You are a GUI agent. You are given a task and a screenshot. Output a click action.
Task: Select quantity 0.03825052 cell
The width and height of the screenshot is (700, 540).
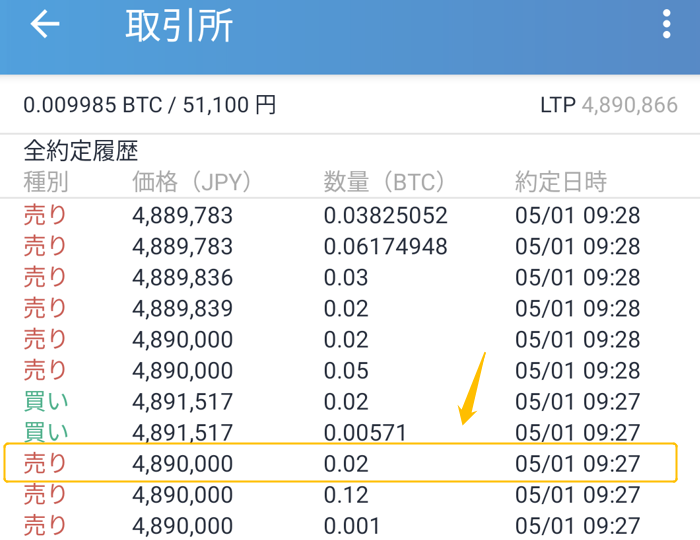[385, 216]
